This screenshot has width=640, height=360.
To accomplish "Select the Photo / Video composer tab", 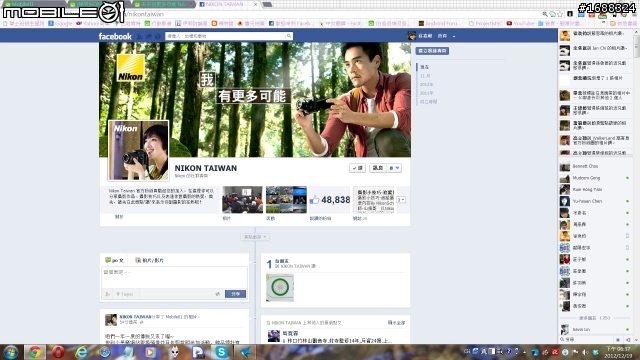I will 149,260.
